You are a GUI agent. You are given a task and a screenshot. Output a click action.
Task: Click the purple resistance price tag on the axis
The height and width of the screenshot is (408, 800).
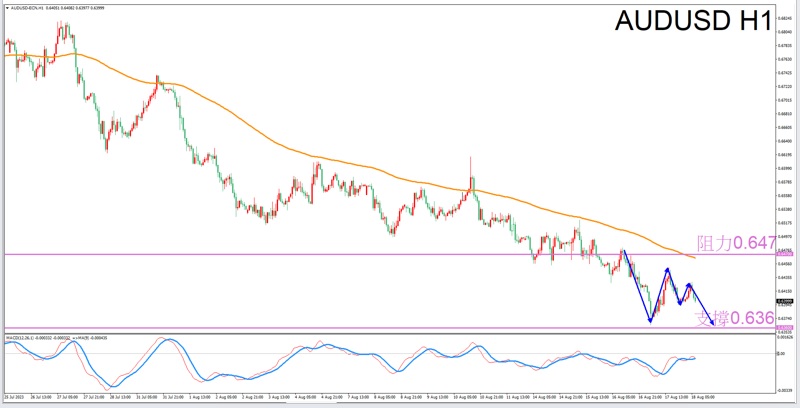[785, 253]
